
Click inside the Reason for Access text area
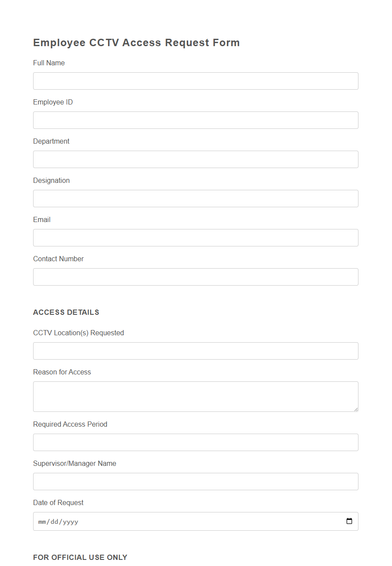(x=196, y=396)
